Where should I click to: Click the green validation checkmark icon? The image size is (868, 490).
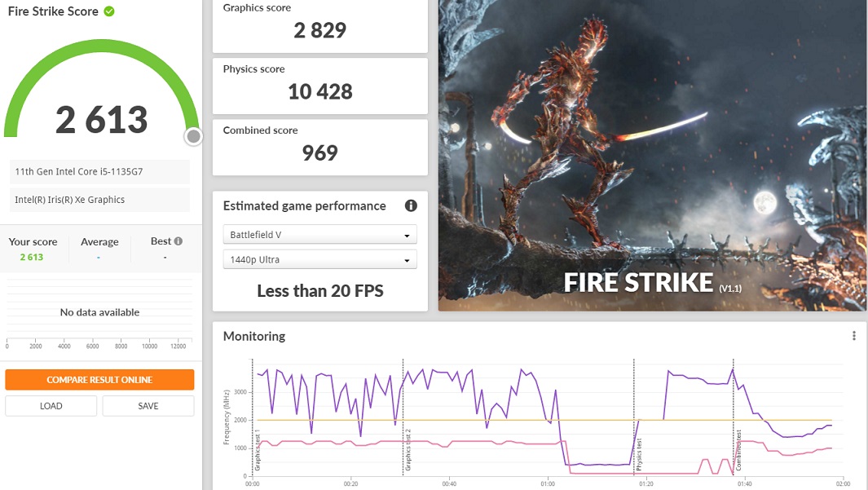pyautogui.click(x=109, y=11)
